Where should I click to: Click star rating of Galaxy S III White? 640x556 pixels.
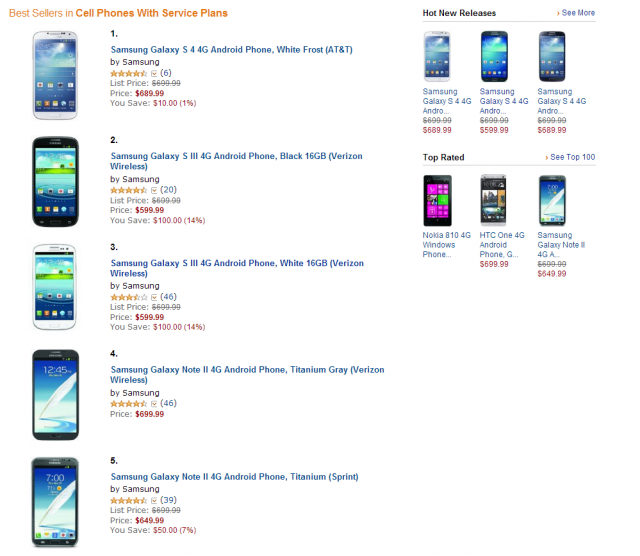129,298
